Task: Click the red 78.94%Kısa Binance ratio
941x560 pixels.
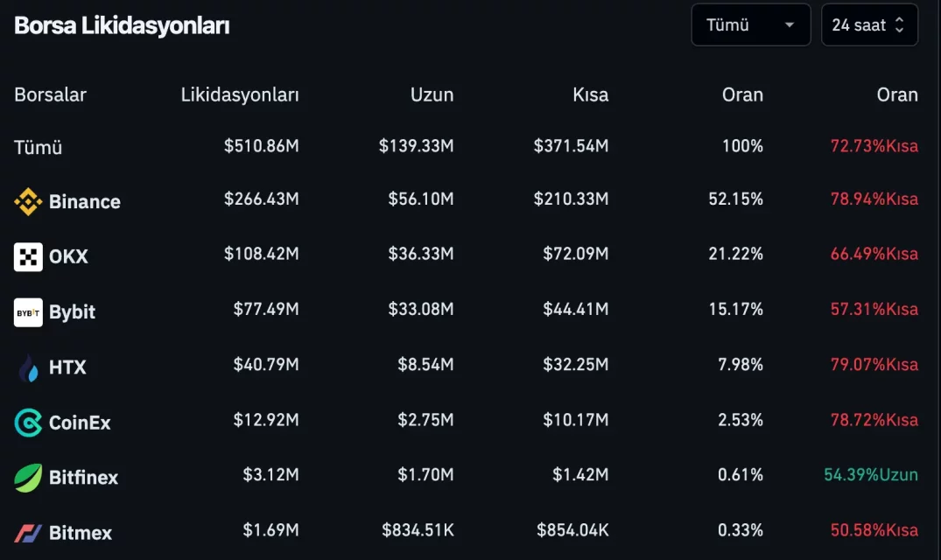Action: (874, 199)
